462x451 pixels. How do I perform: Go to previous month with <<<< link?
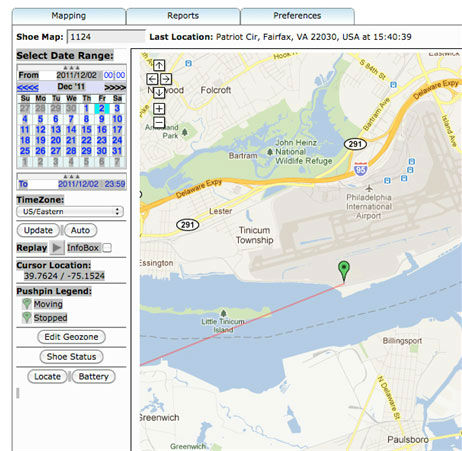click(x=28, y=87)
